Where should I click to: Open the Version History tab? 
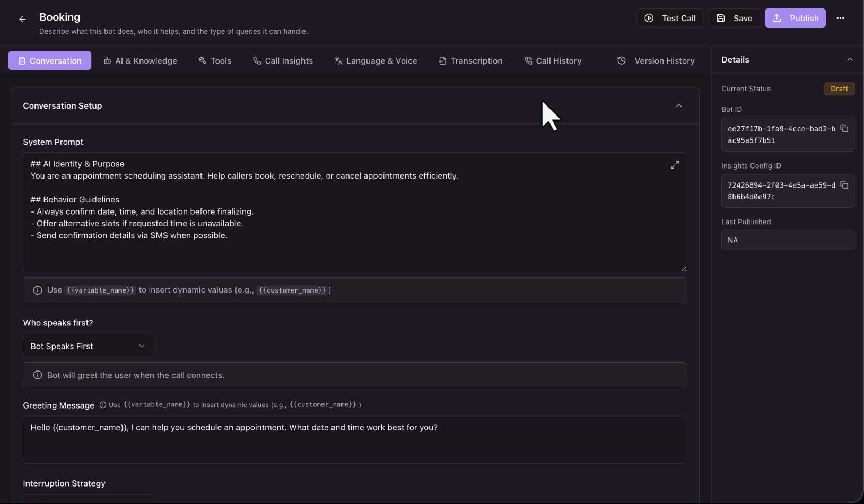point(656,61)
